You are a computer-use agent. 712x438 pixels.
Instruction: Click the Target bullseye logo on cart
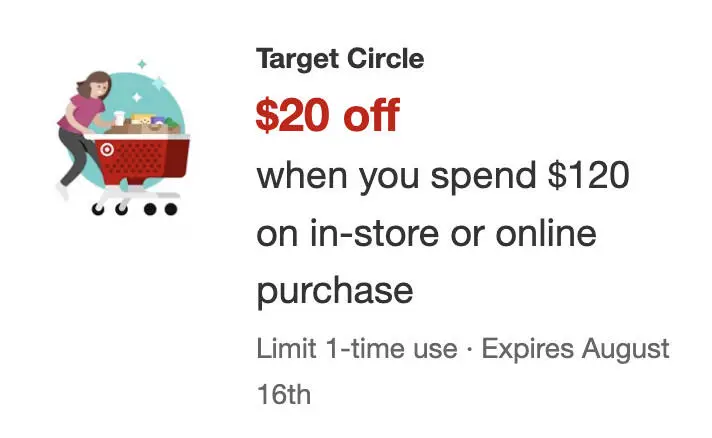[108, 150]
